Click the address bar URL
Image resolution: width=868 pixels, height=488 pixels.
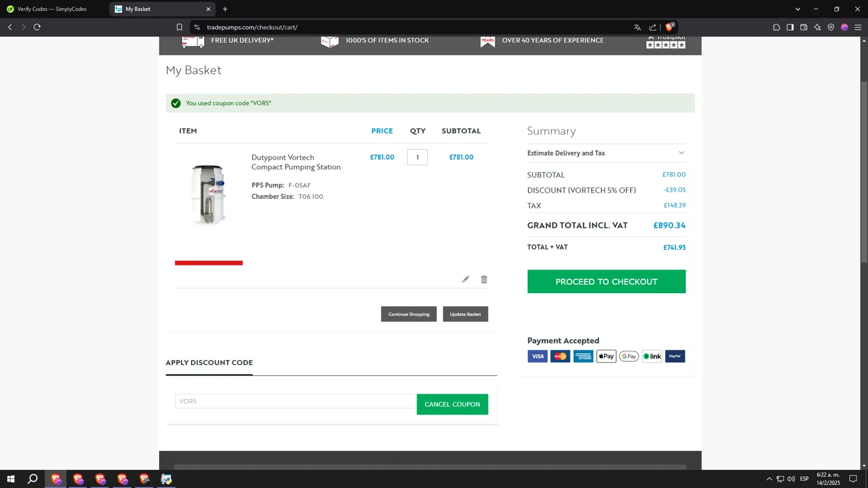[x=252, y=27]
